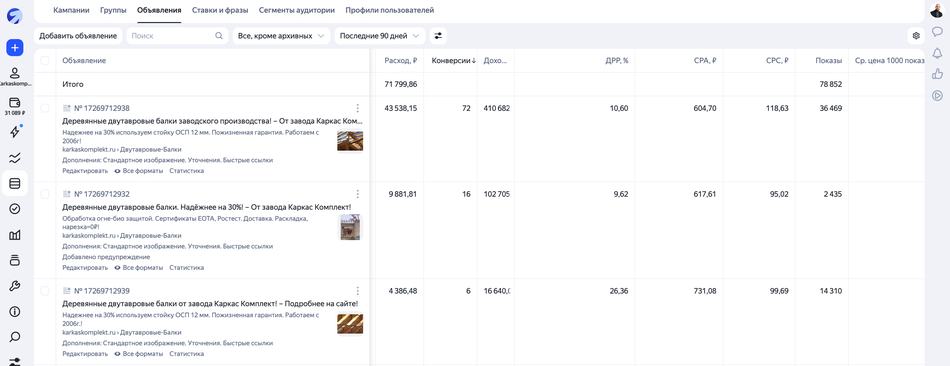Open image thumbnail of ad 17269712932
The width and height of the screenshot is (950, 366).
[x=350, y=227]
